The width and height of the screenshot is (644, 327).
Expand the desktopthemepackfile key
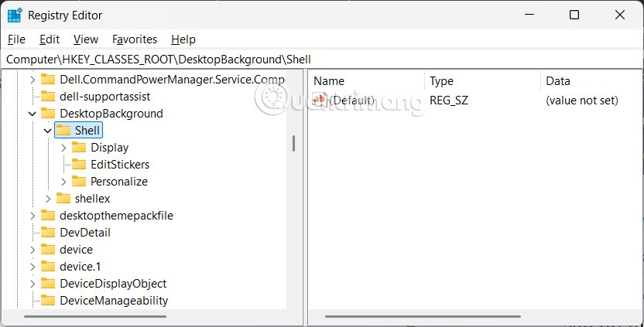[x=33, y=216]
